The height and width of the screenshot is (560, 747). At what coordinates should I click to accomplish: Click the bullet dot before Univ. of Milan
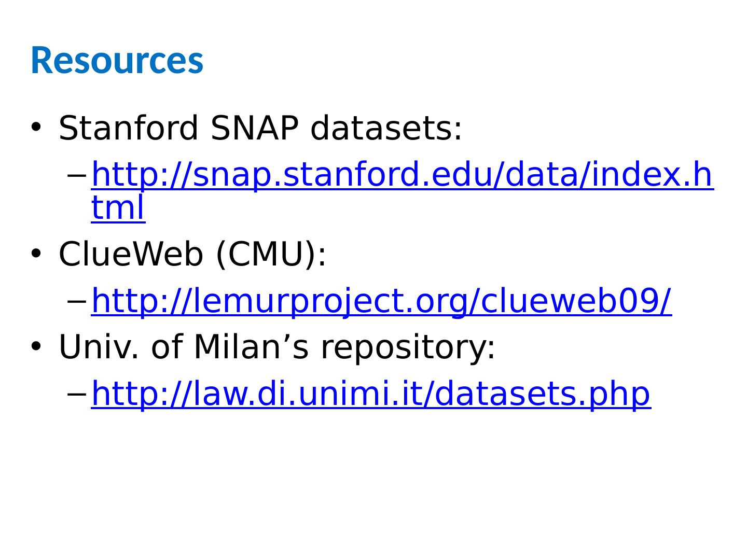pos(35,346)
